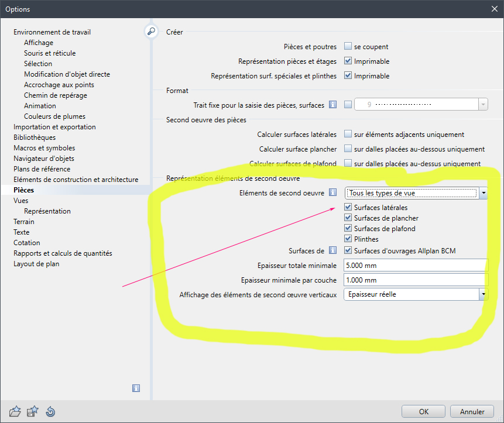Check 'sur dalles placées au-dessous uniquement'

[x=348, y=149]
